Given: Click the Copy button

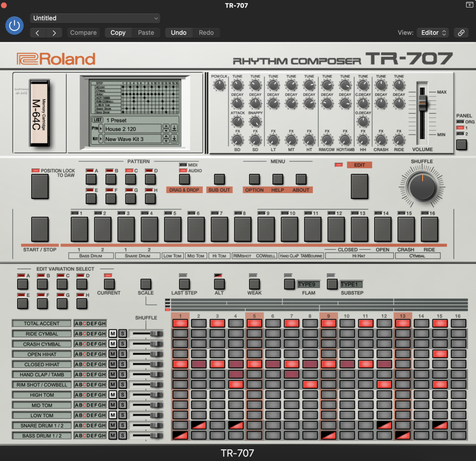Looking at the screenshot, I should pos(118,33).
